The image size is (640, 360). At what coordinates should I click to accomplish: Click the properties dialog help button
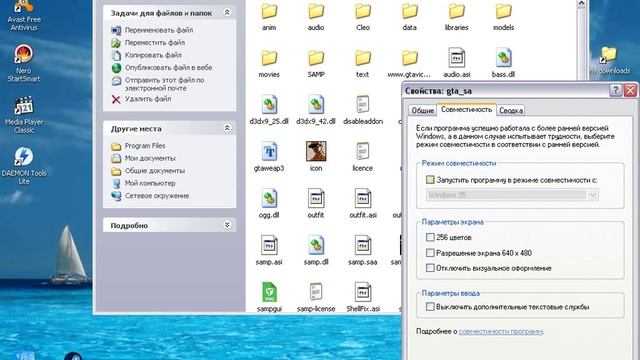click(616, 90)
